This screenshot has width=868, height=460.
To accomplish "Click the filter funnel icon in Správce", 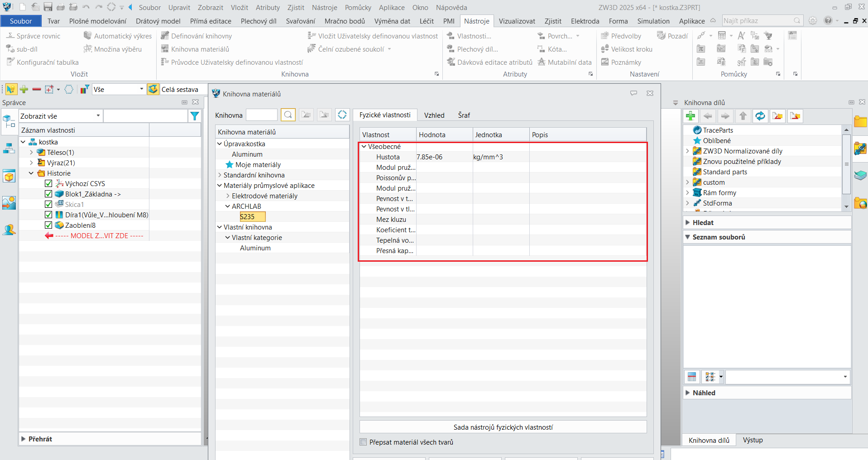I will point(195,116).
